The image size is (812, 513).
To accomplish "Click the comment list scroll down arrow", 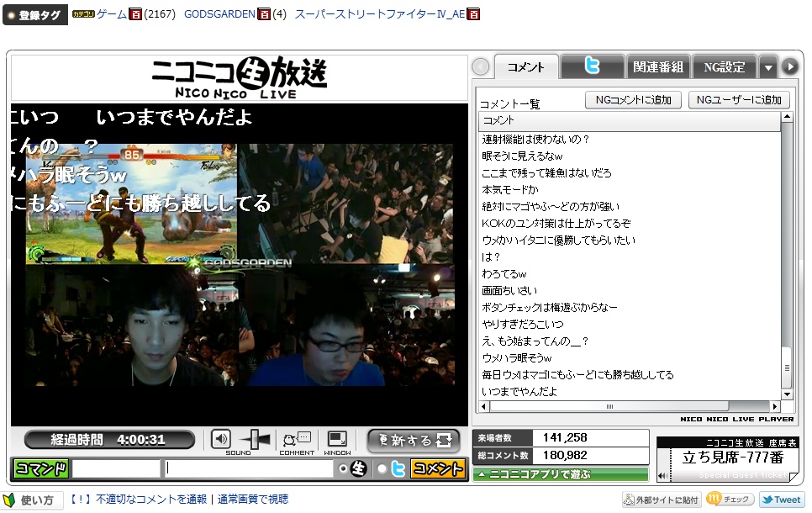I will (787, 394).
